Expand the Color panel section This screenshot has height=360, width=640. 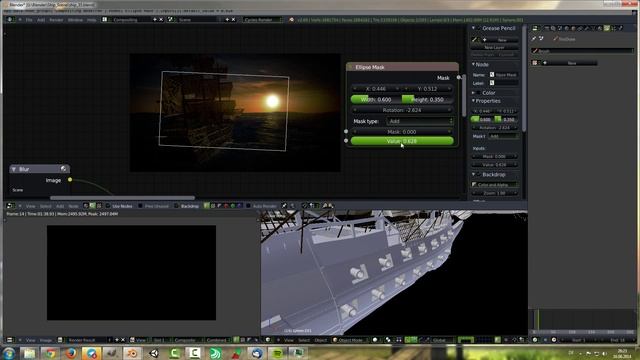pos(473,93)
